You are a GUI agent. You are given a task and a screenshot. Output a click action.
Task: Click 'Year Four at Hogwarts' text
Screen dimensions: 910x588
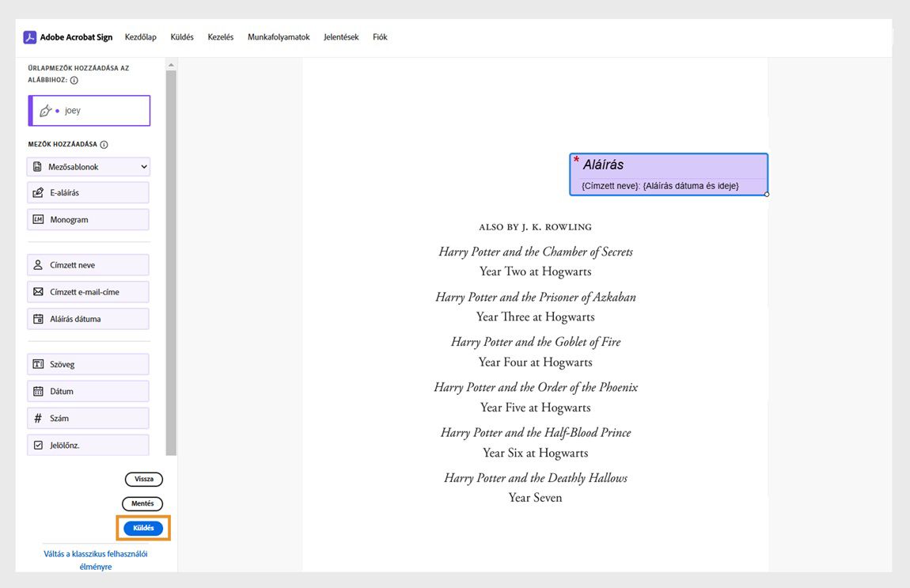point(536,362)
